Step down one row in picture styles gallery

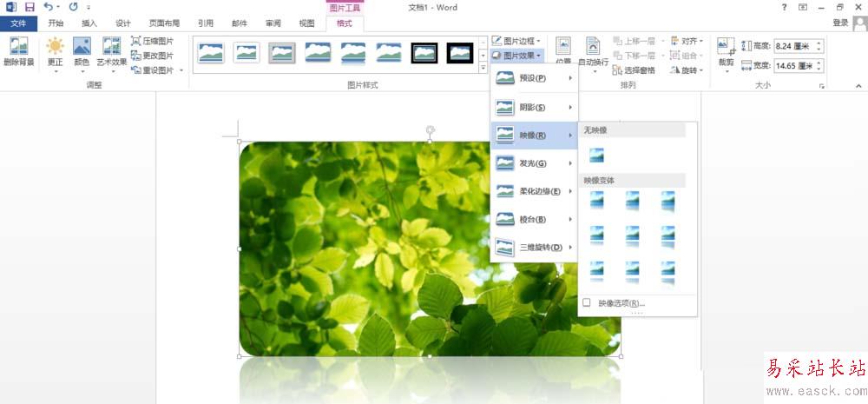pyautogui.click(x=483, y=55)
